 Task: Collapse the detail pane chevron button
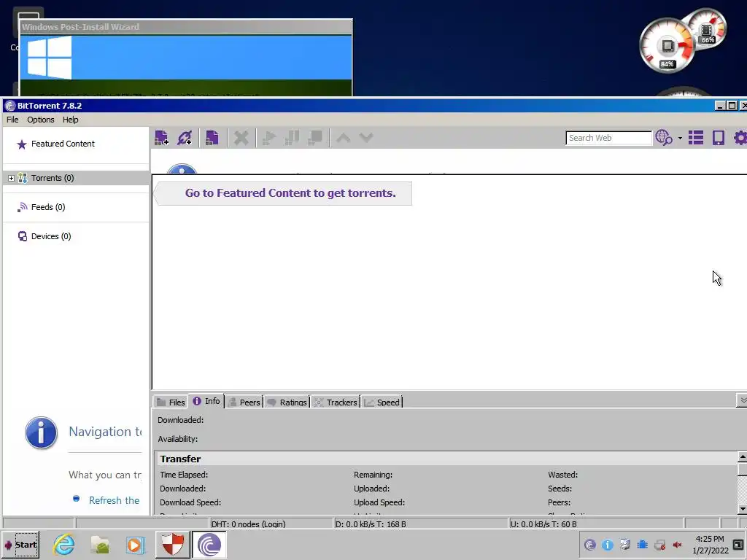[x=742, y=400]
